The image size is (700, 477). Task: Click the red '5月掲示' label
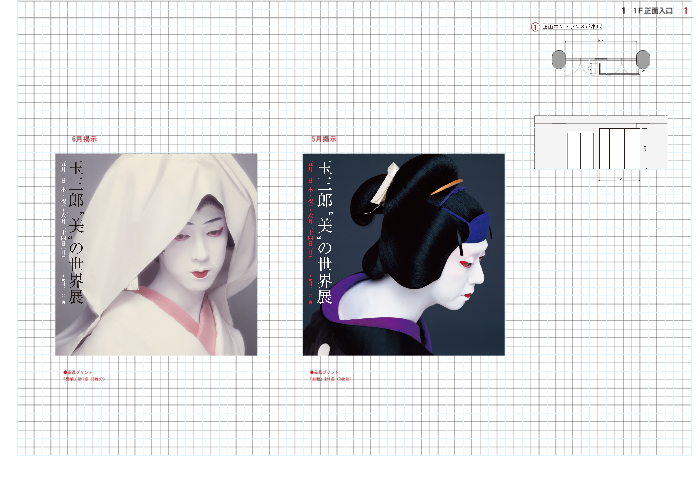(324, 139)
